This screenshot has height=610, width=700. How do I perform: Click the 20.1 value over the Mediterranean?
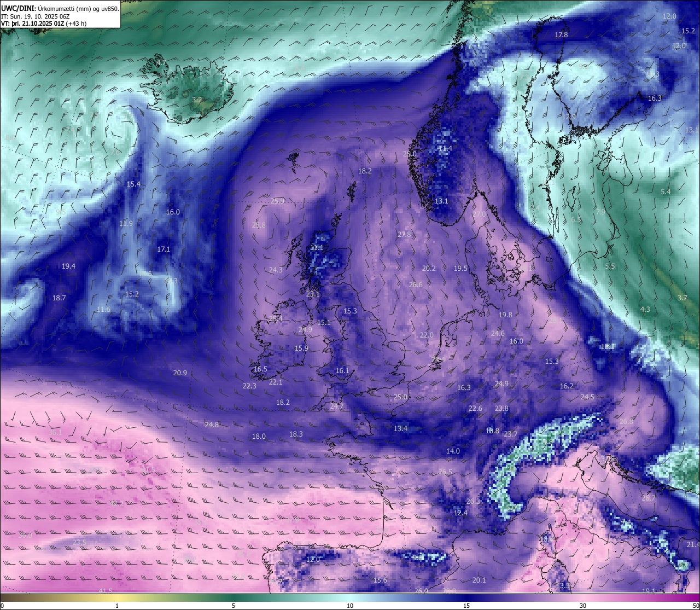479,580
